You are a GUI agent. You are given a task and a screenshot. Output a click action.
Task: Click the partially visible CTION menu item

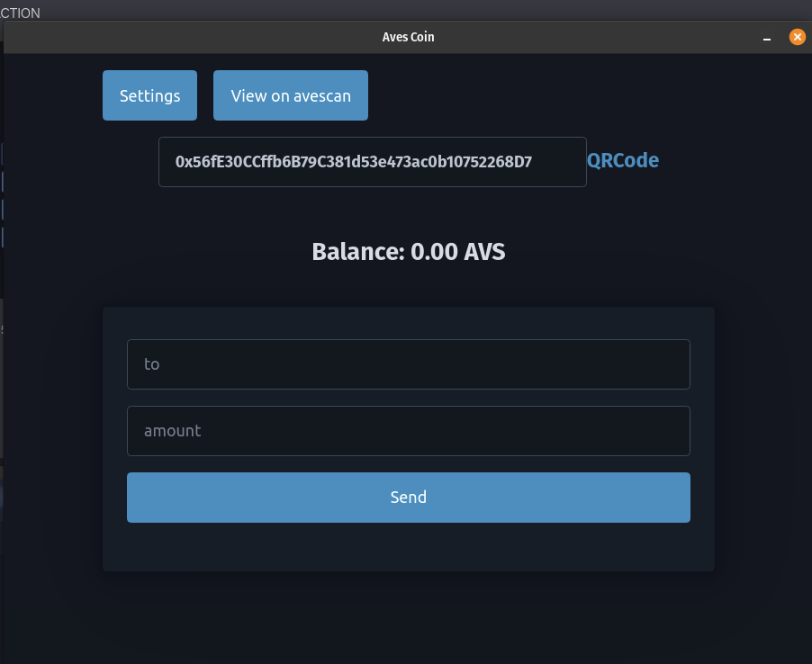[x=22, y=13]
